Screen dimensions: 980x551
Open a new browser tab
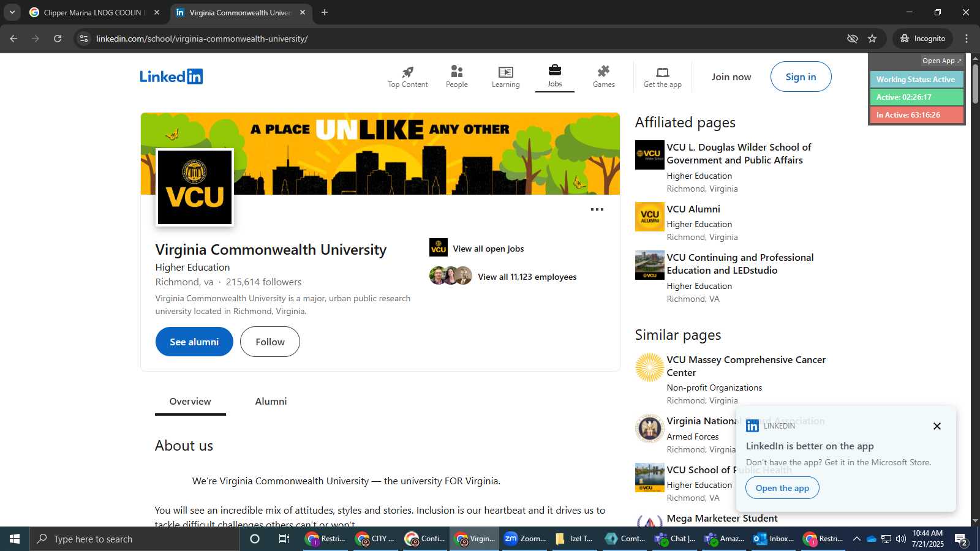coord(325,12)
